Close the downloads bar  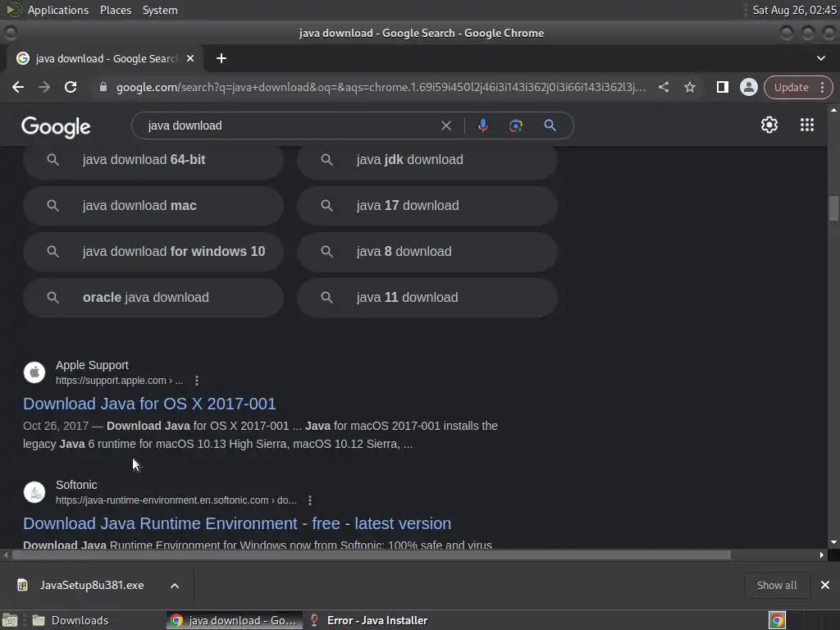click(x=825, y=585)
